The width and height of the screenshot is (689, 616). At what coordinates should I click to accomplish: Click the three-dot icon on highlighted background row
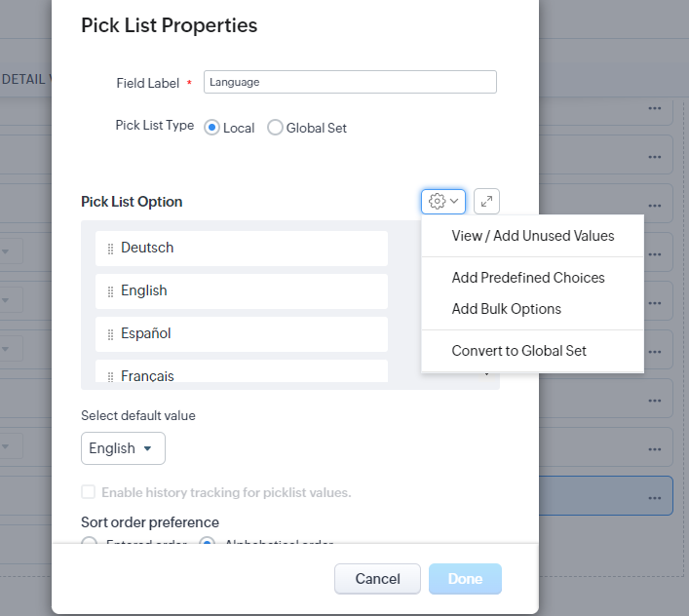pos(654,497)
